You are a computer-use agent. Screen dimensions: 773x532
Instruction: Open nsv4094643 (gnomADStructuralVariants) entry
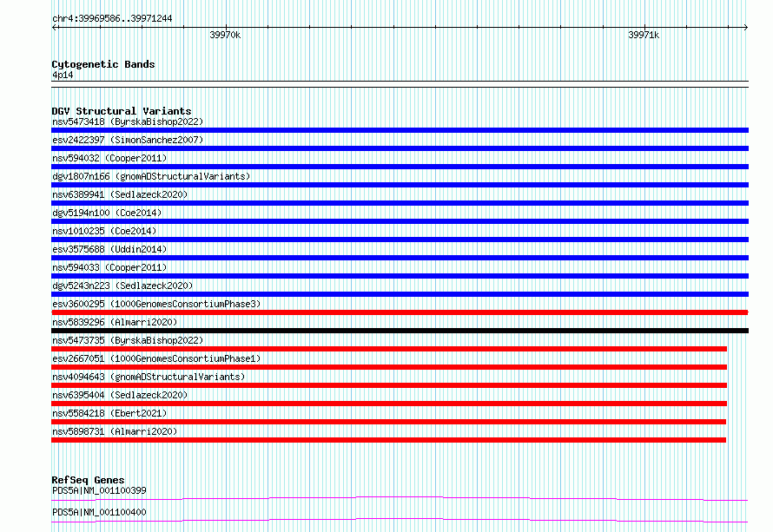pos(149,377)
